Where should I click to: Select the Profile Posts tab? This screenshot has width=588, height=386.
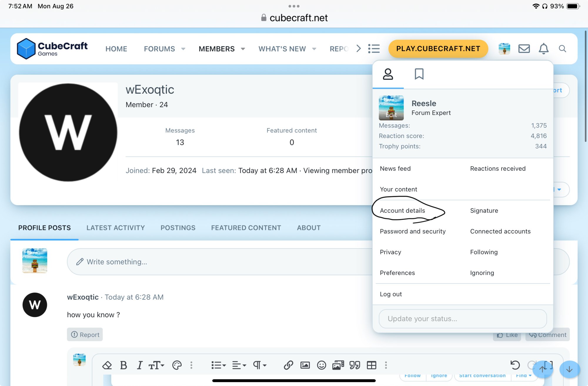tap(44, 228)
